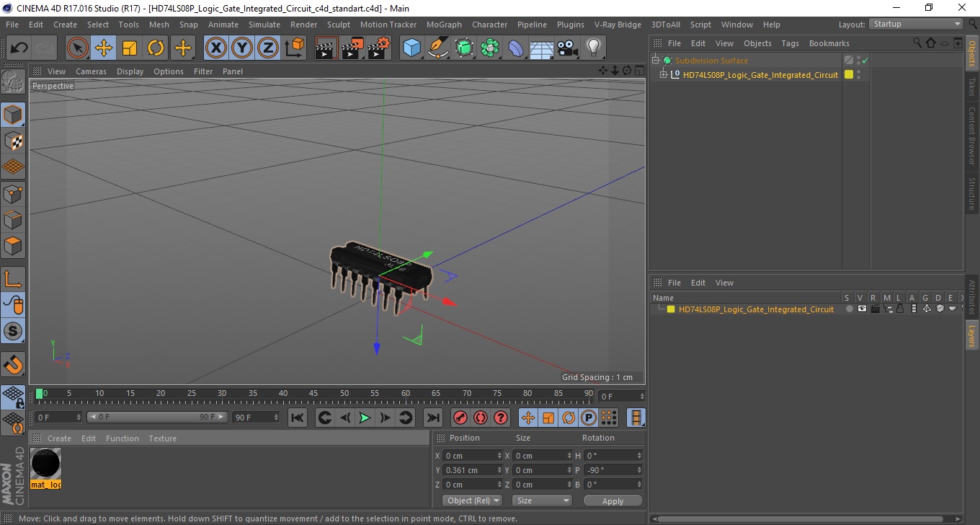
Task: Open material manager Texture menu
Action: [x=162, y=438]
